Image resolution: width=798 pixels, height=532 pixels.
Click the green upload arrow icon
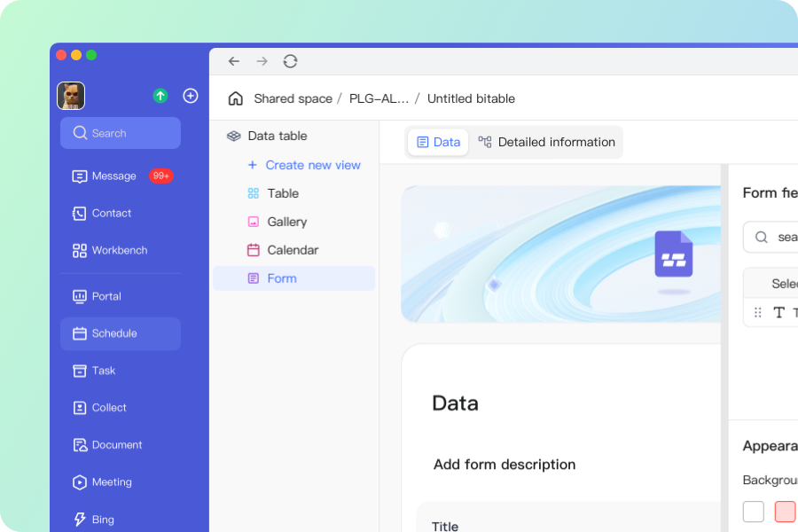point(160,96)
